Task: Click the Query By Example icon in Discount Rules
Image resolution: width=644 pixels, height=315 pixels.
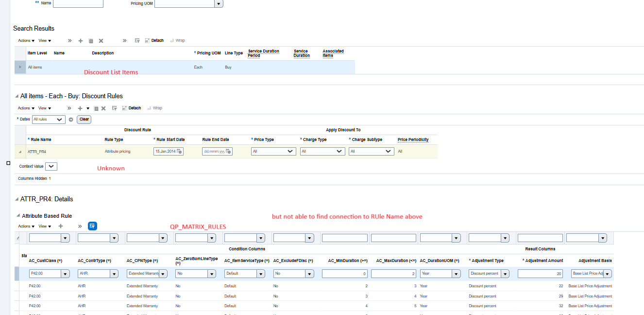Action: [114, 108]
